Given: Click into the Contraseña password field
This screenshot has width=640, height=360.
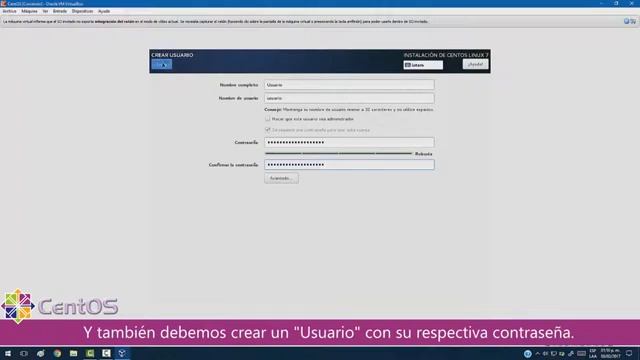Looking at the screenshot, I should 349,142.
